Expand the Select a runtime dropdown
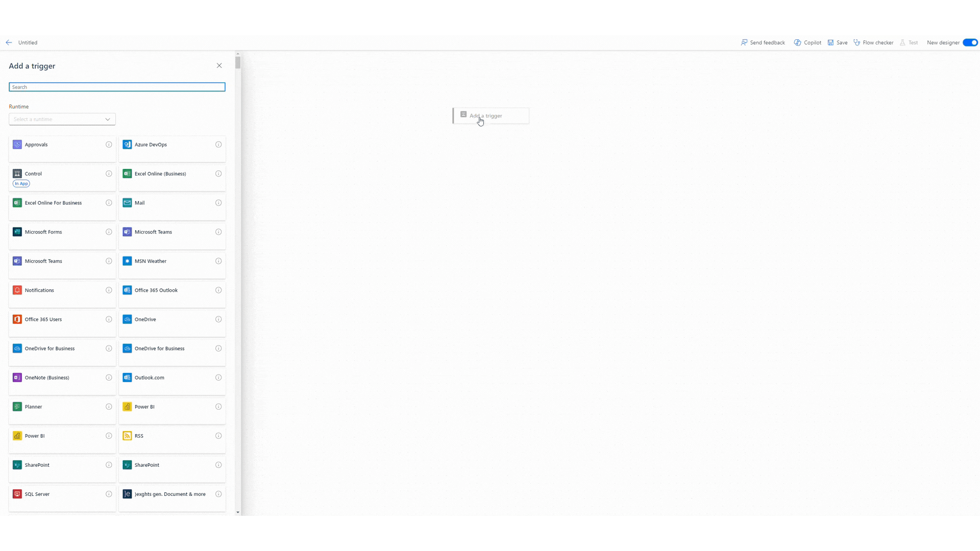Image resolution: width=980 pixels, height=551 pixels. coord(62,119)
